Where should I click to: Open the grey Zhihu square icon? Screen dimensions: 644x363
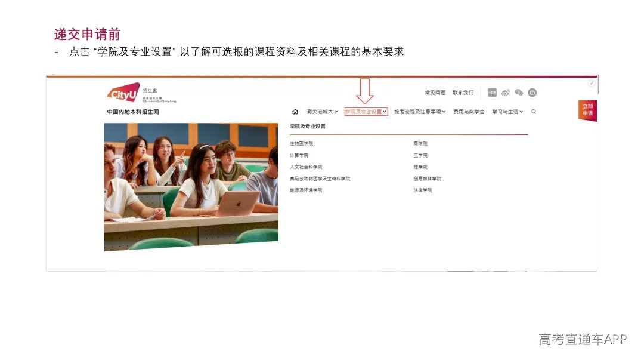tap(492, 93)
